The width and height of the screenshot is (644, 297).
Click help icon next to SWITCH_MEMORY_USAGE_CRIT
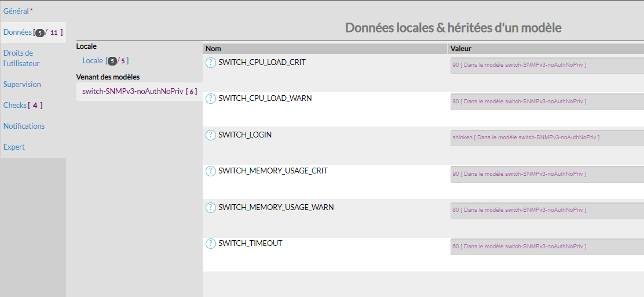(211, 171)
